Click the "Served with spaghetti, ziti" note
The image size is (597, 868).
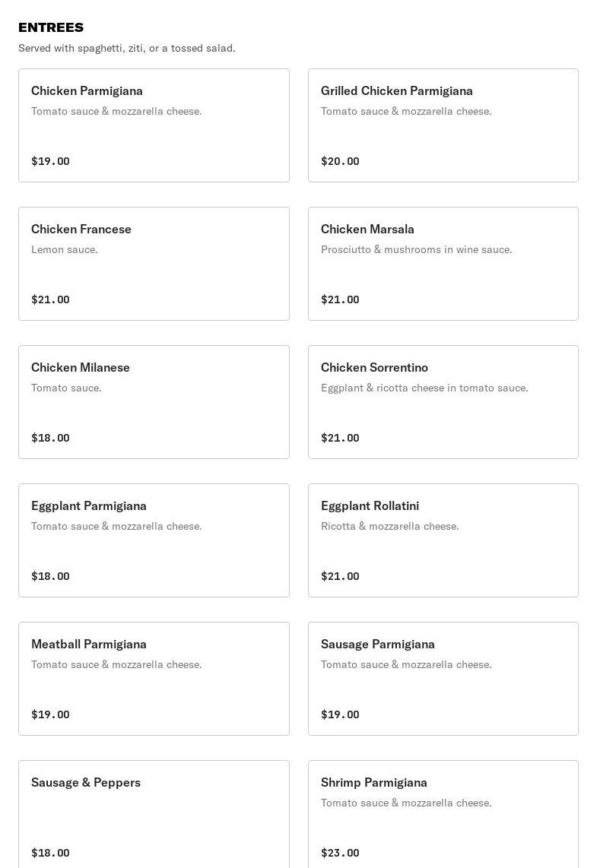point(127,48)
